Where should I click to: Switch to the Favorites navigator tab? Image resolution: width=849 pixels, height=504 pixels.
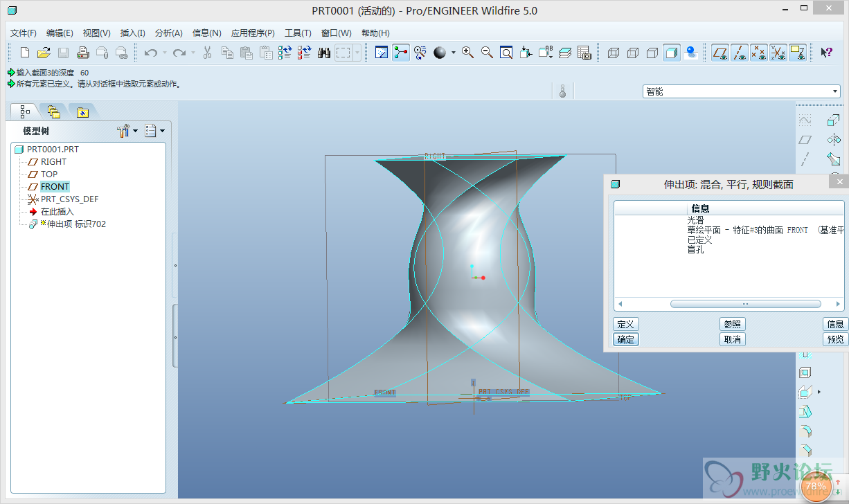click(82, 111)
